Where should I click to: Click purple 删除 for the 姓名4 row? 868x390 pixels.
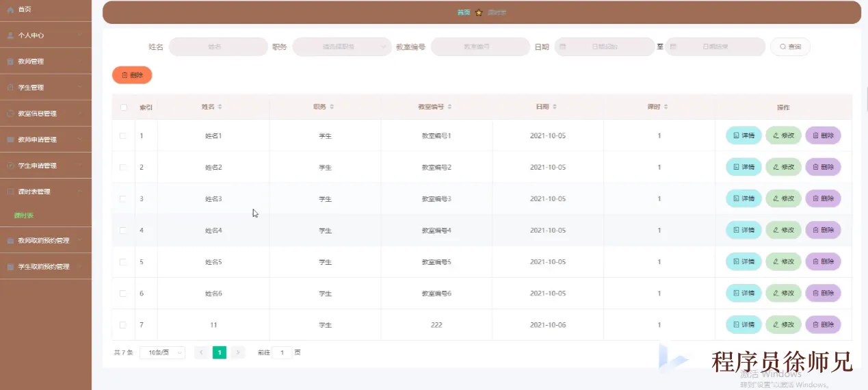tap(823, 230)
